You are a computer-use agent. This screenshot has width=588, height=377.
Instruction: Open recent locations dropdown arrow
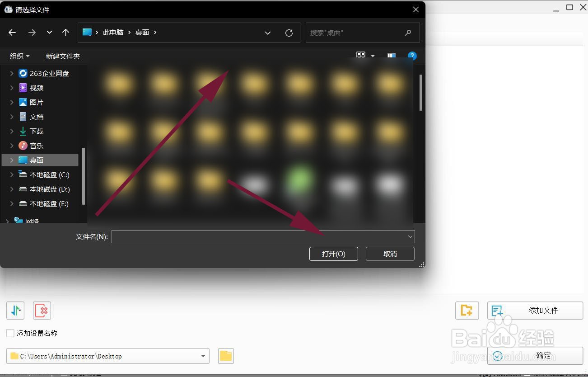coord(50,33)
